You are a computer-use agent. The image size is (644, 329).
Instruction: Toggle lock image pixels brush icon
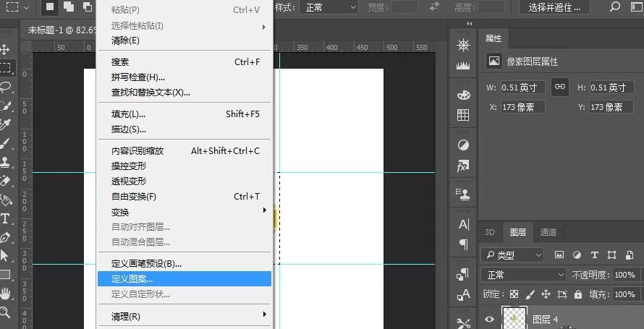click(x=530, y=294)
